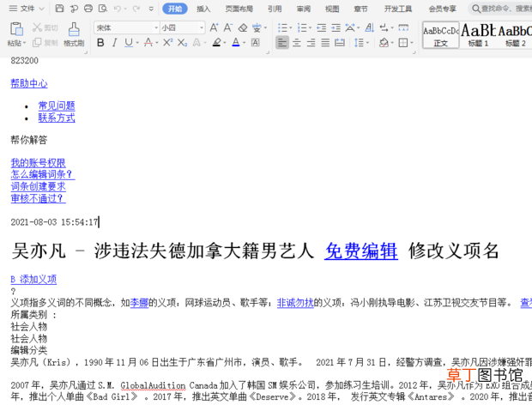Click the search magnifier icon

(x=476, y=9)
